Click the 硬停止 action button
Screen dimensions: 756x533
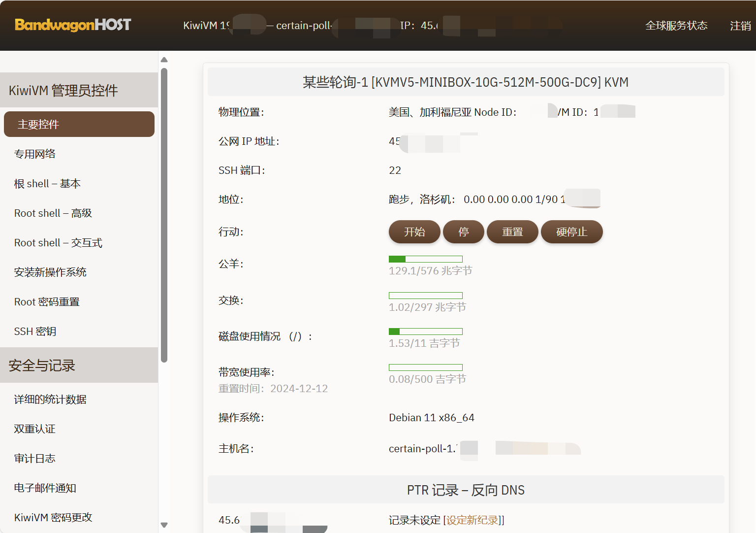[572, 232]
